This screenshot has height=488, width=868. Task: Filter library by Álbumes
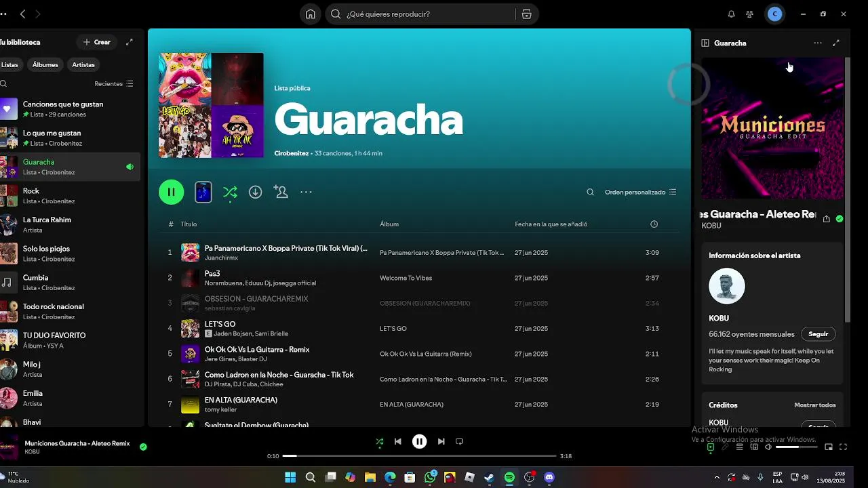pos(45,65)
